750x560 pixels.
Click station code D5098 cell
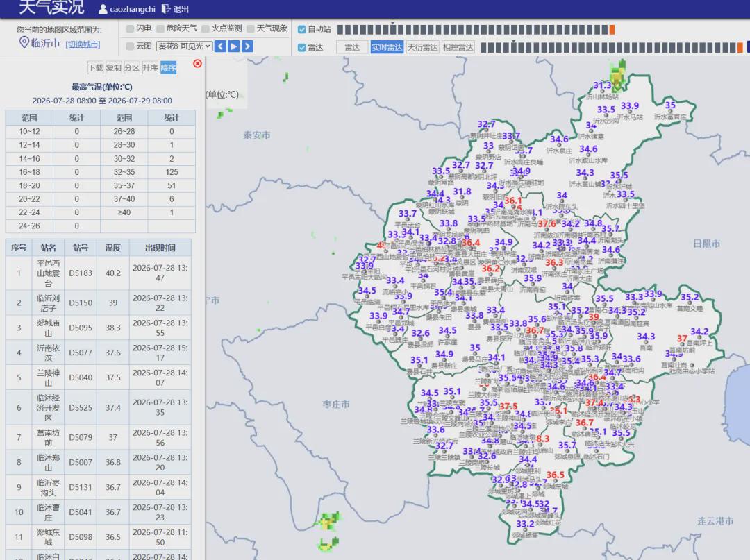pos(81,536)
